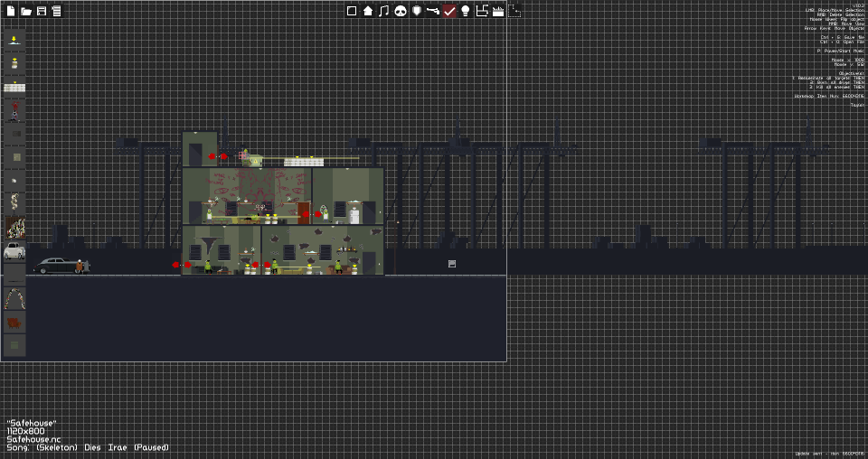Select the blank square tool in the toolbar
This screenshot has width=868, height=459.
tap(352, 11)
